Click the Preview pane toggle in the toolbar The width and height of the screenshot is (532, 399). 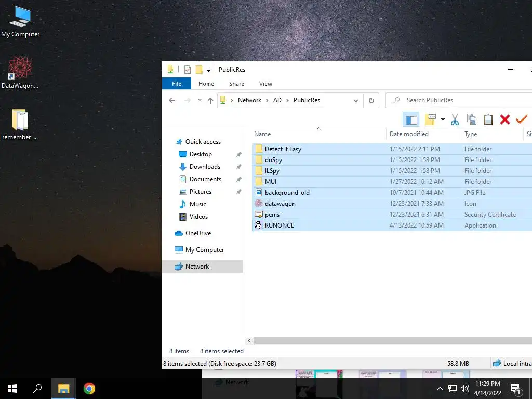point(411,119)
